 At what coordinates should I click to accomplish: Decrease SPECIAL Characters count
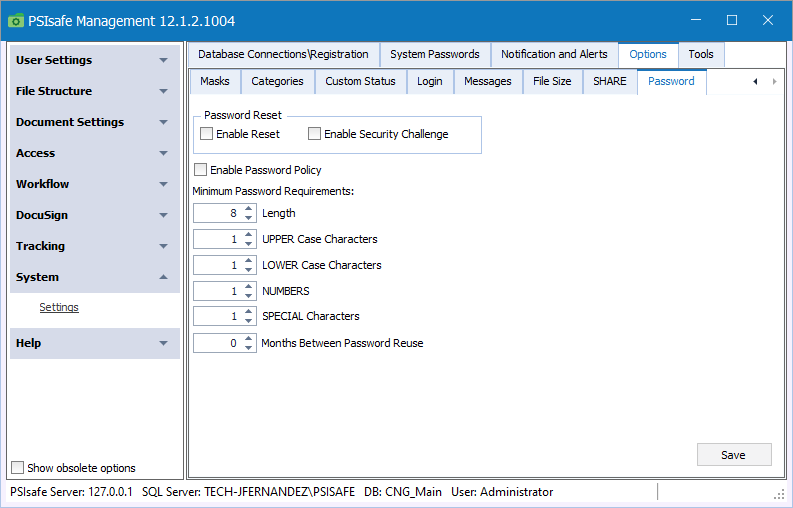[248, 321]
